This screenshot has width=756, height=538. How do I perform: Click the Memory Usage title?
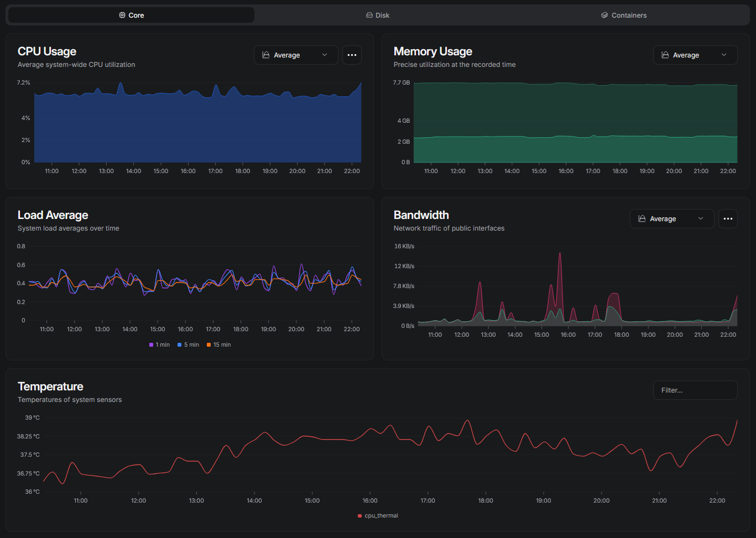click(x=433, y=51)
